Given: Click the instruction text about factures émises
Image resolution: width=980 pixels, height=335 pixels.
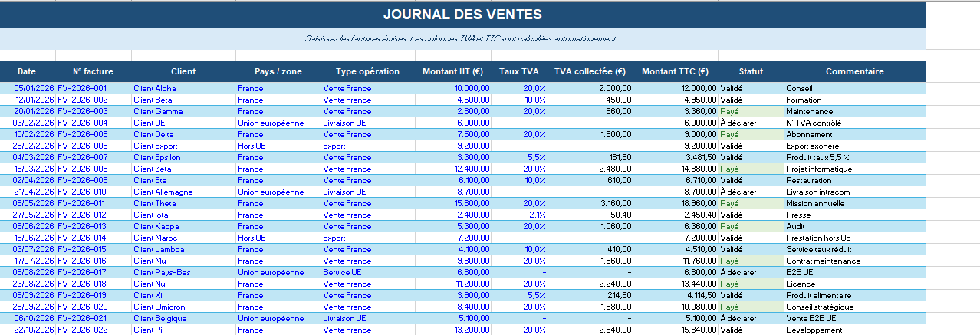Looking at the screenshot, I should (461, 38).
